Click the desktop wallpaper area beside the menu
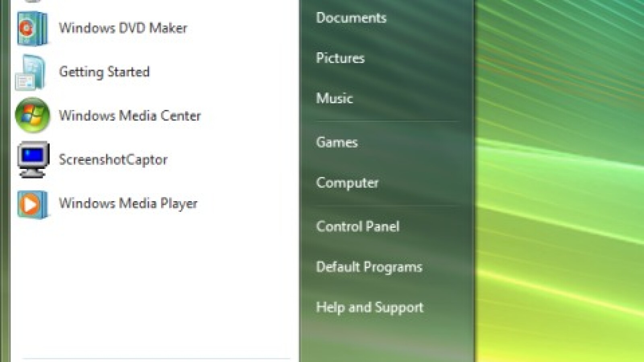 pos(563,181)
